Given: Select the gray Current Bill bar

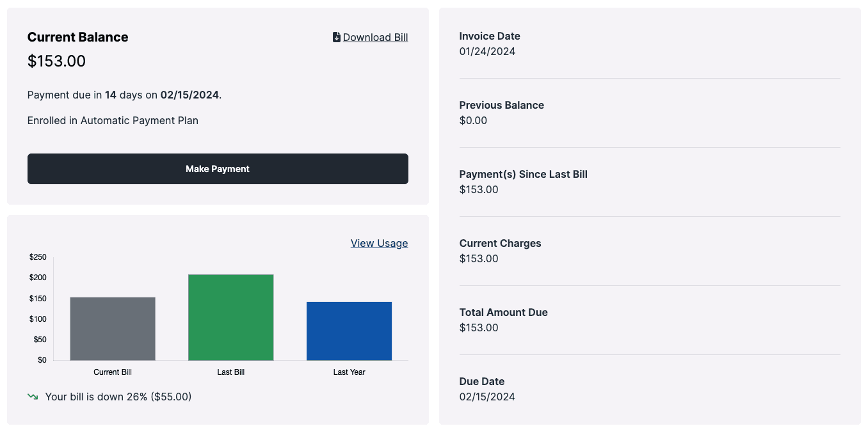Looking at the screenshot, I should tap(113, 329).
